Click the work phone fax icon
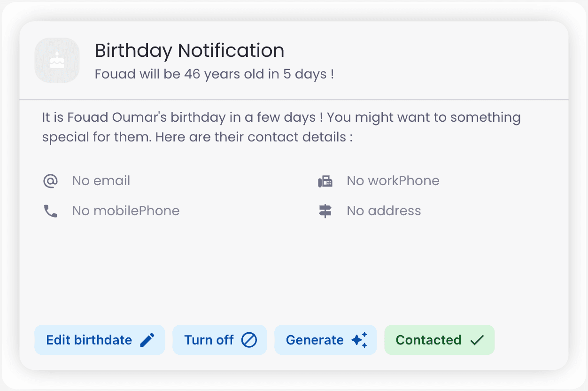Screen dimensions: 588x391 coord(325,180)
